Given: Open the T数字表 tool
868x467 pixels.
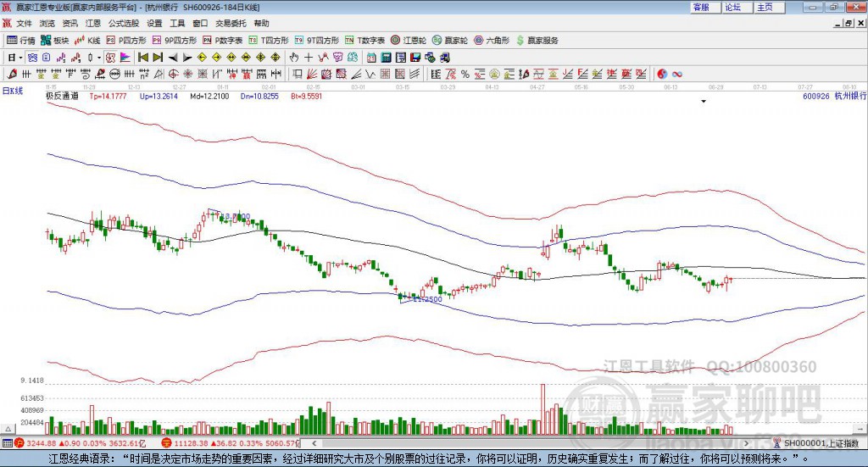Looking at the screenshot, I should tap(364, 41).
